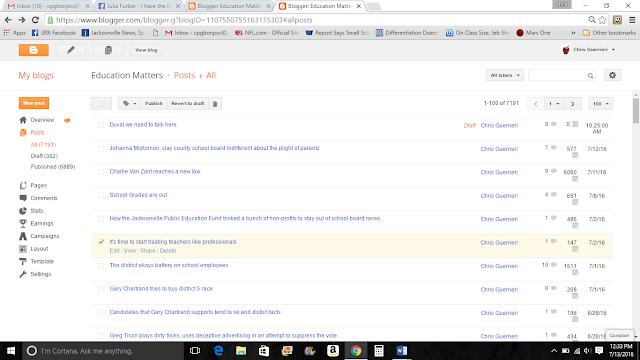Open Microsoft Edge from taskbar
This screenshot has height=360, width=640.
point(218,351)
